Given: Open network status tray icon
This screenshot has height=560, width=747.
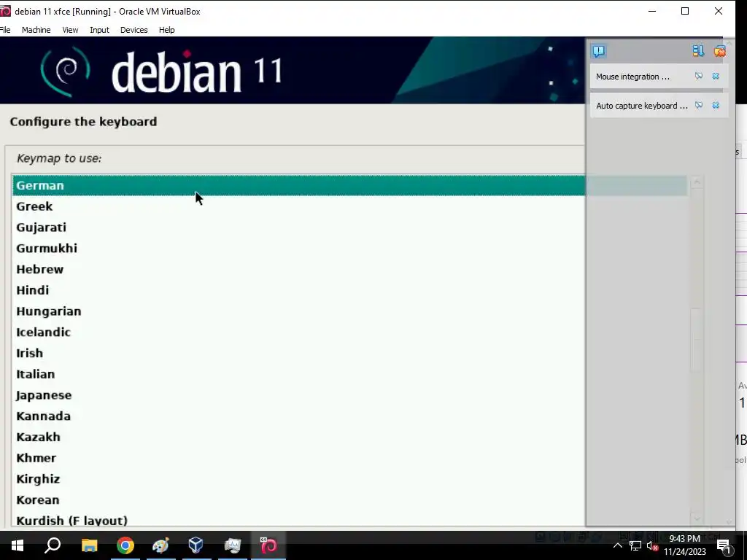Looking at the screenshot, I should point(635,545).
